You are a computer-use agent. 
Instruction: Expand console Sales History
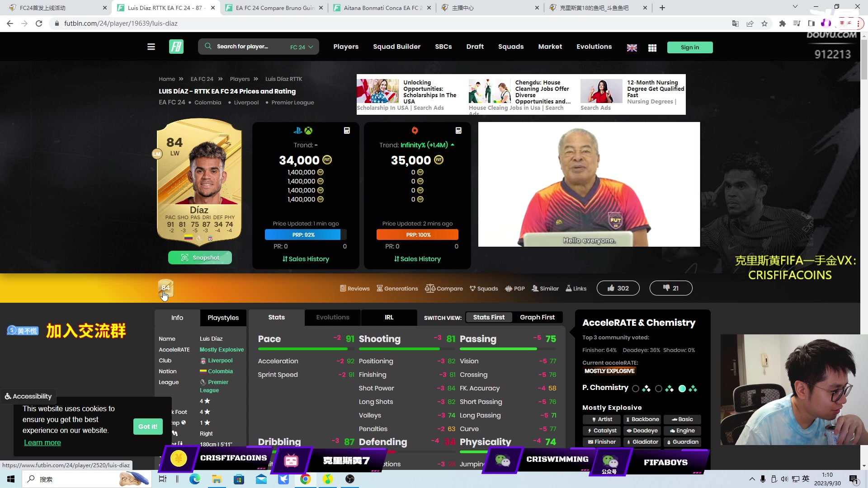pyautogui.click(x=306, y=259)
